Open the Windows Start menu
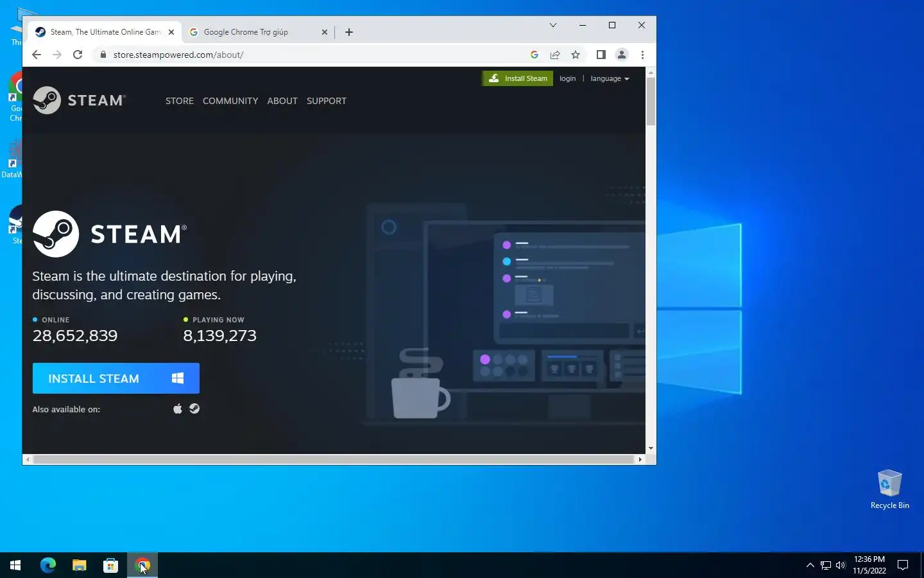 (x=15, y=565)
